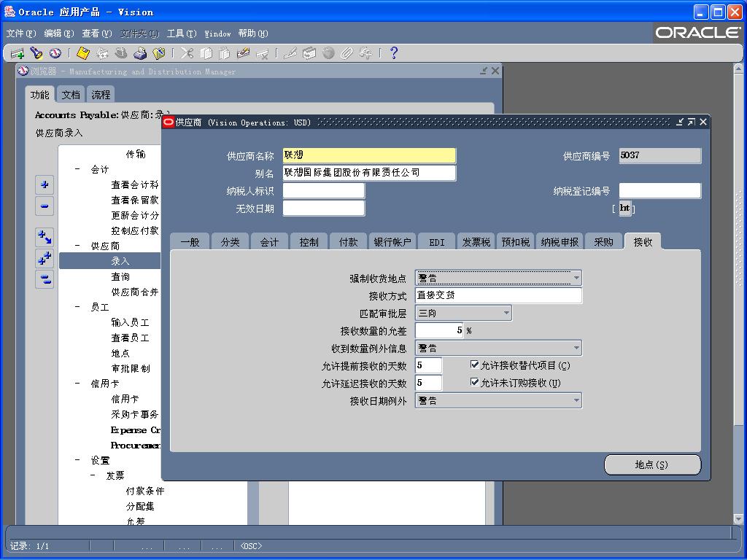Click the Translations globe icon

tap(328, 53)
